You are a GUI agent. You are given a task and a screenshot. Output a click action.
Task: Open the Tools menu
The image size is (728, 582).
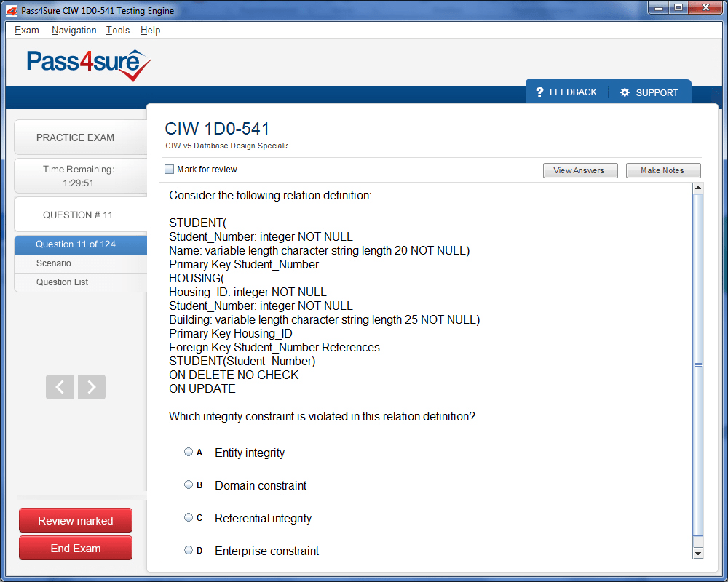click(x=118, y=30)
